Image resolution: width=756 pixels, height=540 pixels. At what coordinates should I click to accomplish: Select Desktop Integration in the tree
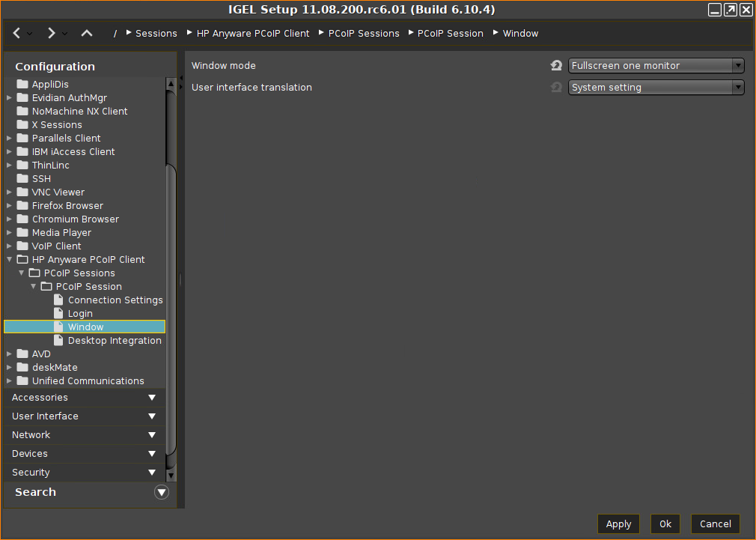click(x=114, y=341)
